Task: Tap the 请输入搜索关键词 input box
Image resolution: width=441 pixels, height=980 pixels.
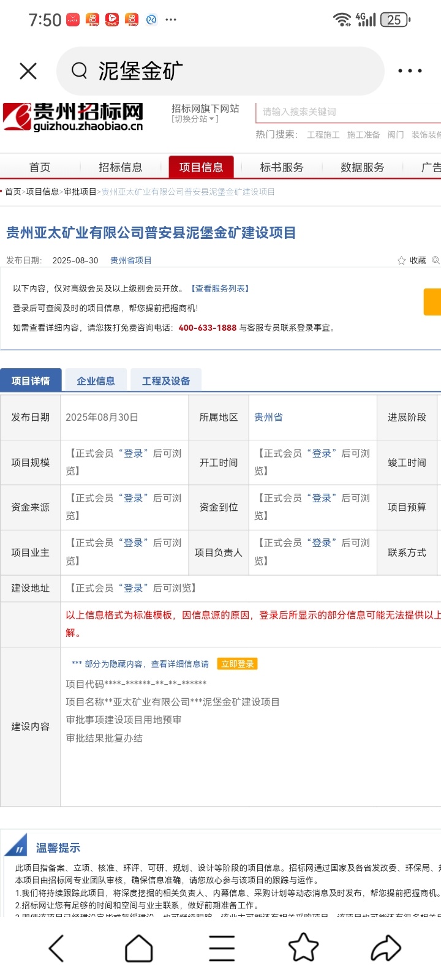Action: point(348,112)
